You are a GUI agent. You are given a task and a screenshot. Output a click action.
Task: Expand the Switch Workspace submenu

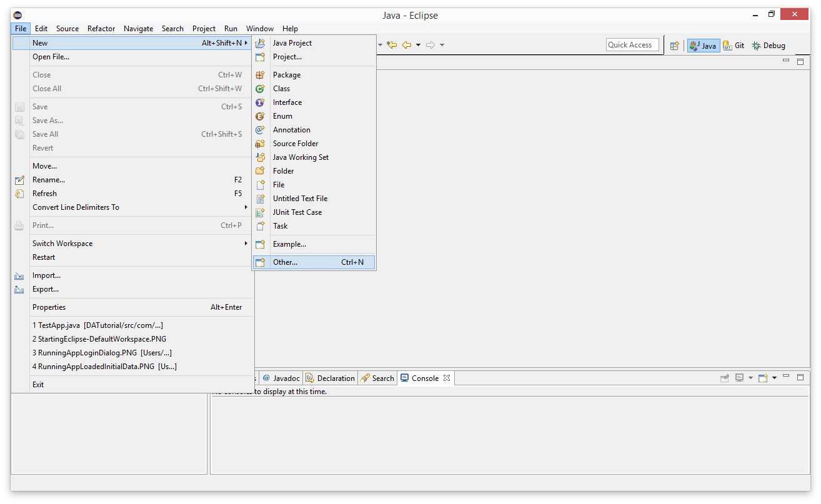[62, 244]
